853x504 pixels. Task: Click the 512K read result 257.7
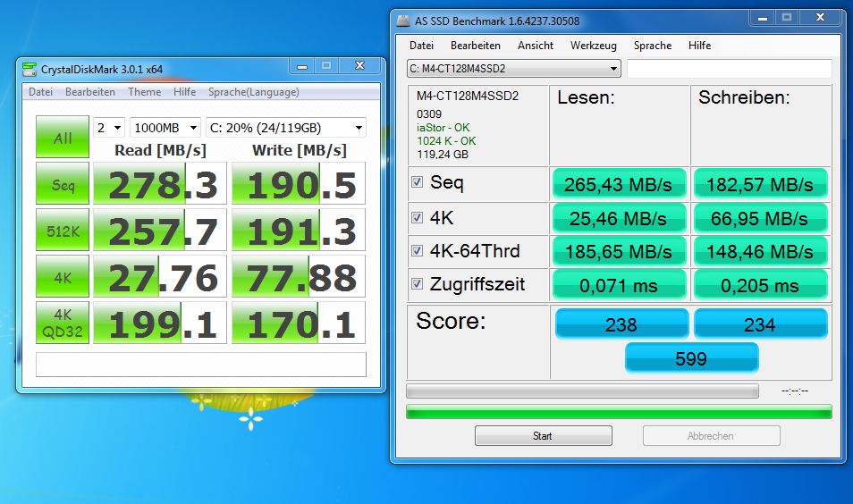(x=160, y=230)
